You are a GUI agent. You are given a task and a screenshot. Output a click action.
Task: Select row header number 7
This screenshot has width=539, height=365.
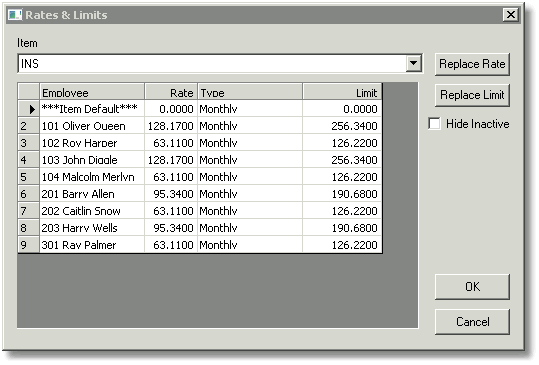29,211
